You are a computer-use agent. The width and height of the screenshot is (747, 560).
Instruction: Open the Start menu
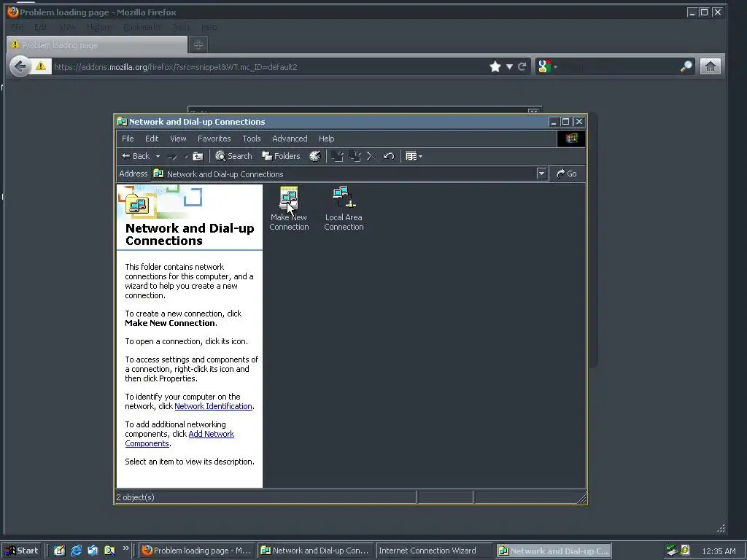[22, 551]
